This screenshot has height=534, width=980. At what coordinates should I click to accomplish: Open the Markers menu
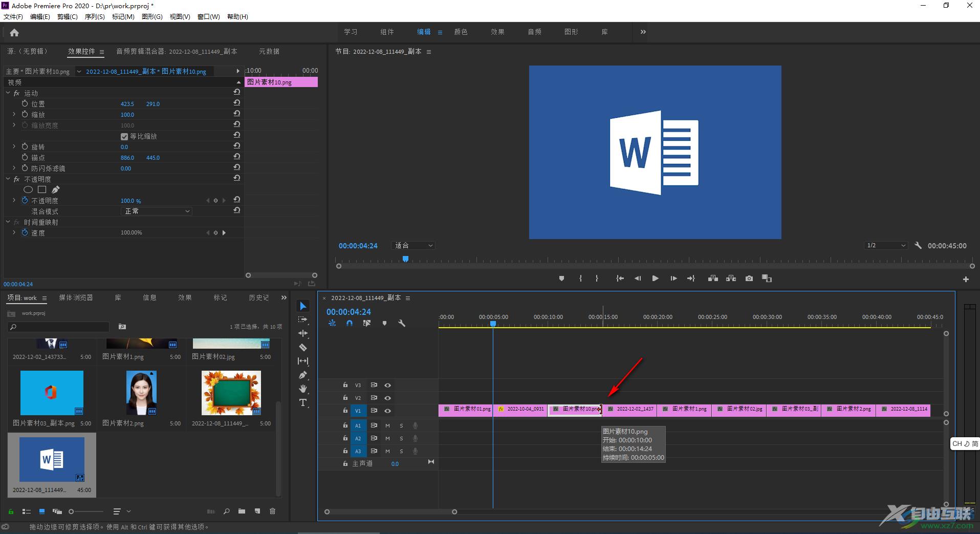coord(123,17)
